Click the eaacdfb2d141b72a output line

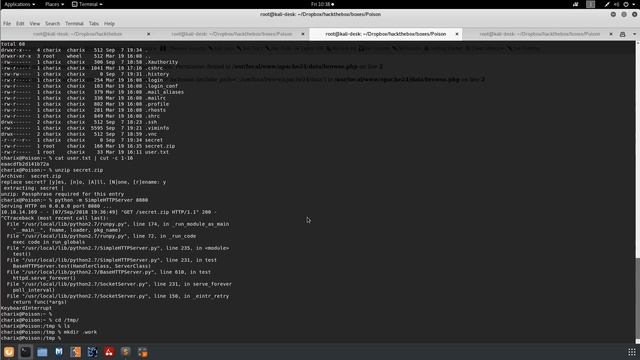(25, 164)
